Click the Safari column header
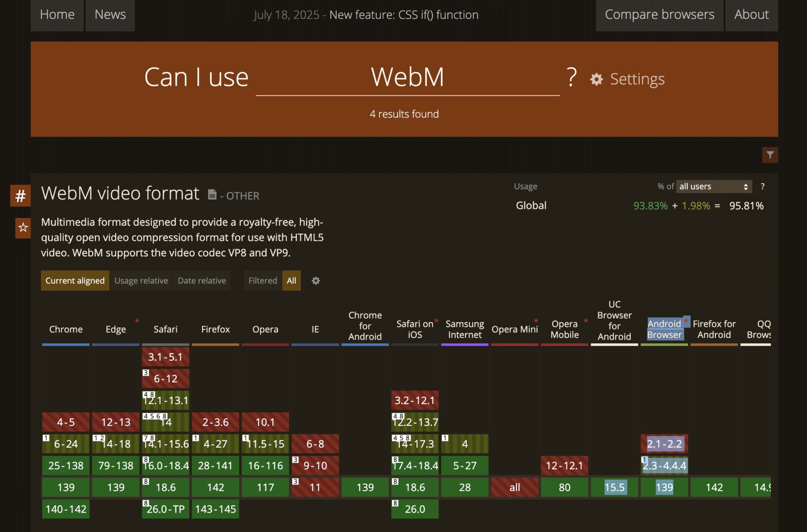Viewport: 807px width, 532px height. (x=166, y=329)
